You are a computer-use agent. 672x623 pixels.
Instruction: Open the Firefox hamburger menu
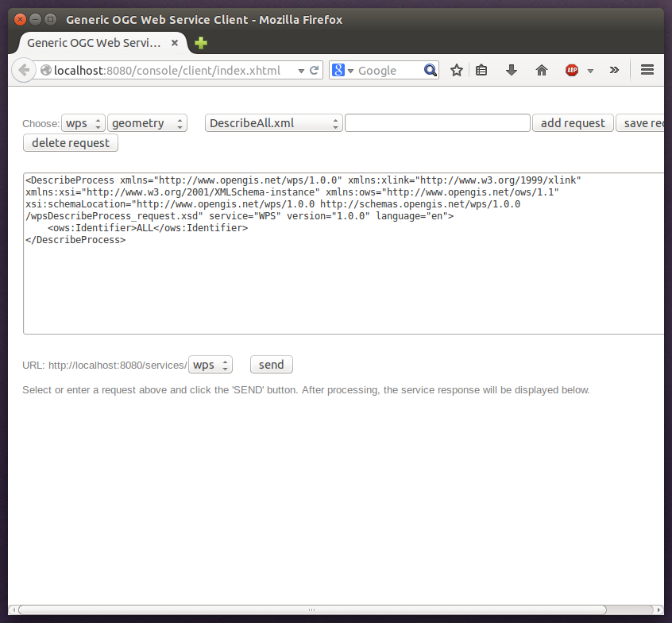pos(647,70)
